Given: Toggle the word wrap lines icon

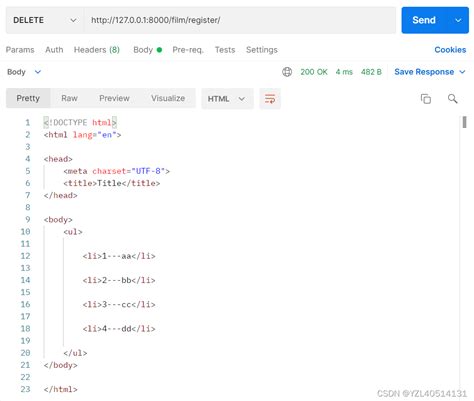Looking at the screenshot, I should pyautogui.click(x=270, y=99).
